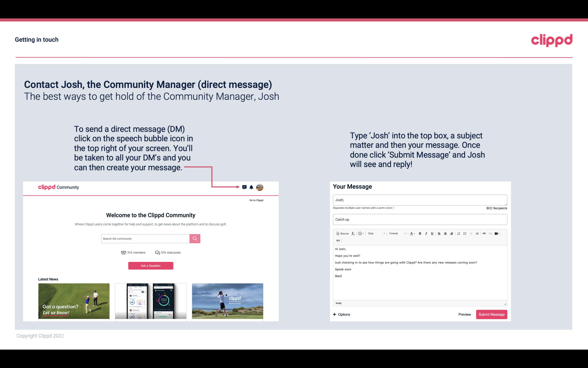Click the speech bubble message icon
588x368 pixels.
(x=245, y=187)
